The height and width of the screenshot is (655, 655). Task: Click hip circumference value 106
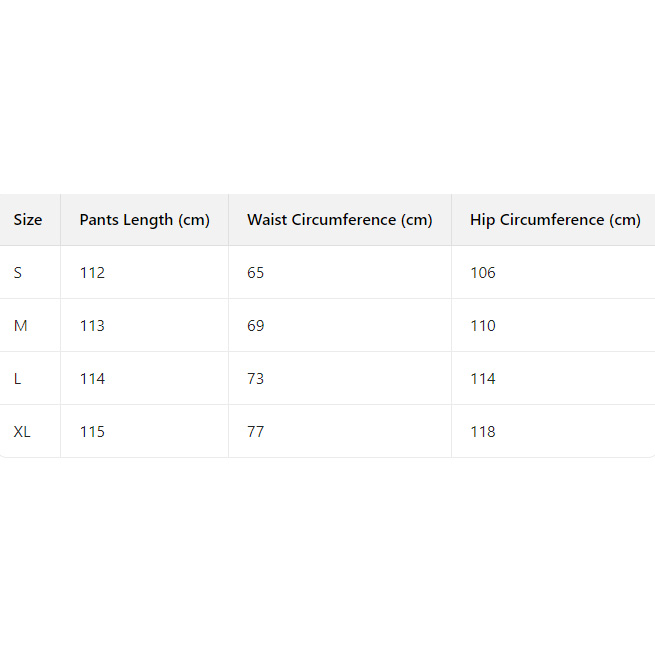click(483, 273)
